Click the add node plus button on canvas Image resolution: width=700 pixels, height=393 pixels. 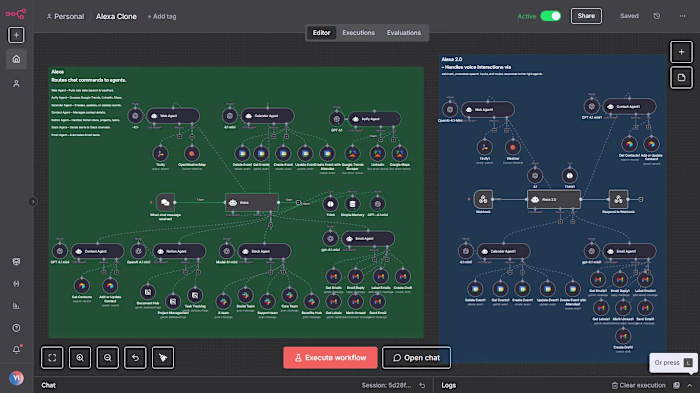pos(681,52)
